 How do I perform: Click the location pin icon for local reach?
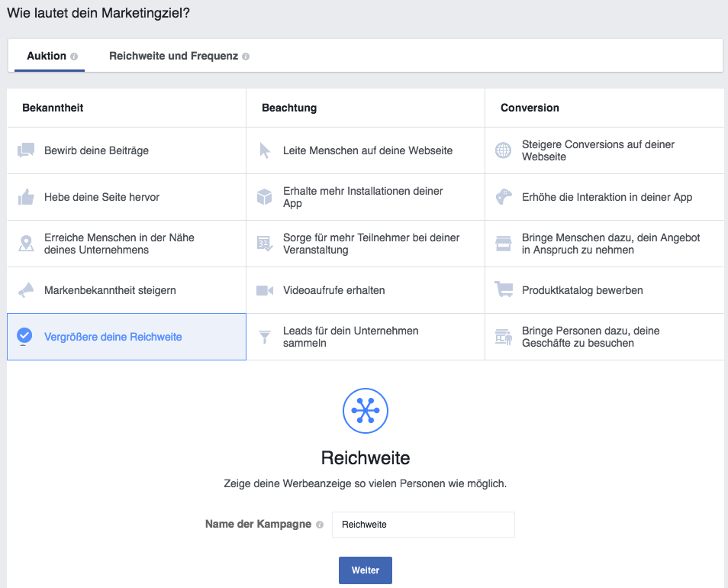tap(26, 244)
